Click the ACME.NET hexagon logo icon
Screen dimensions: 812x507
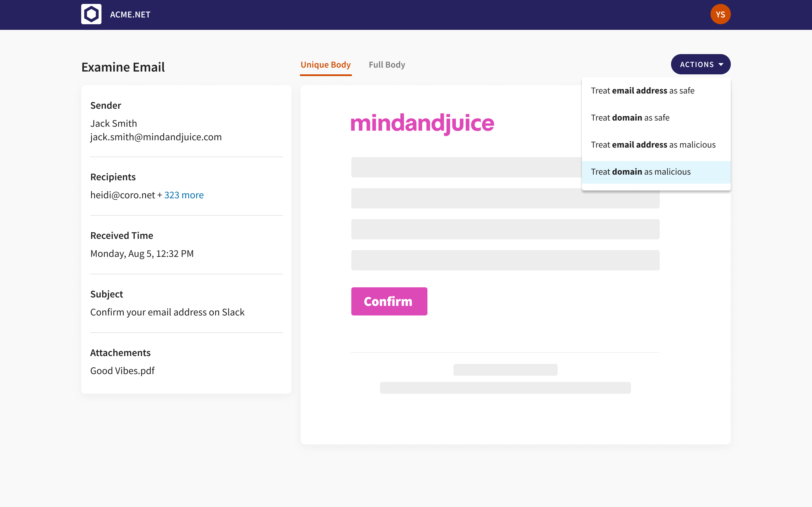point(91,14)
